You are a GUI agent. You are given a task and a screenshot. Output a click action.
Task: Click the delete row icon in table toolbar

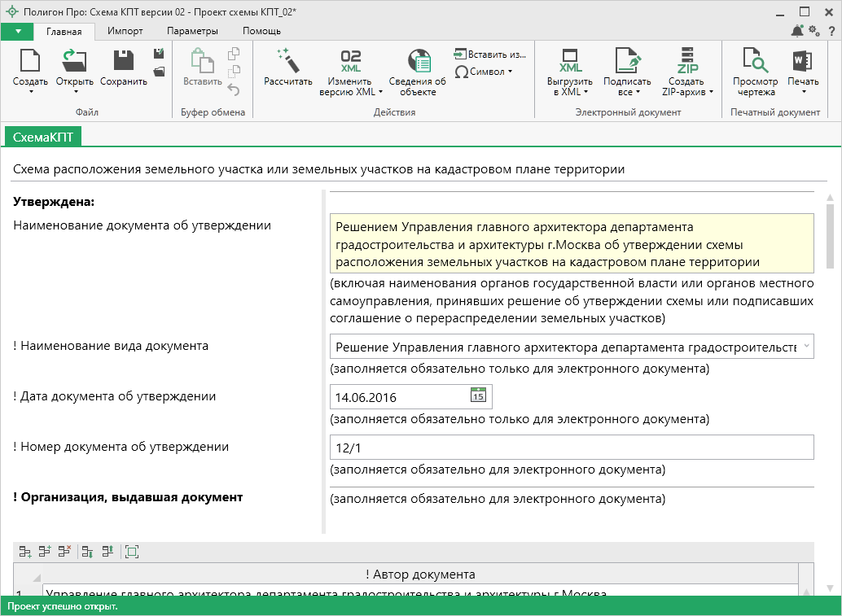(64, 552)
